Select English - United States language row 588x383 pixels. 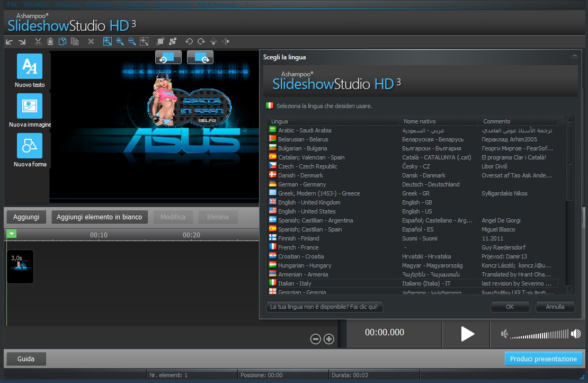tap(413, 211)
